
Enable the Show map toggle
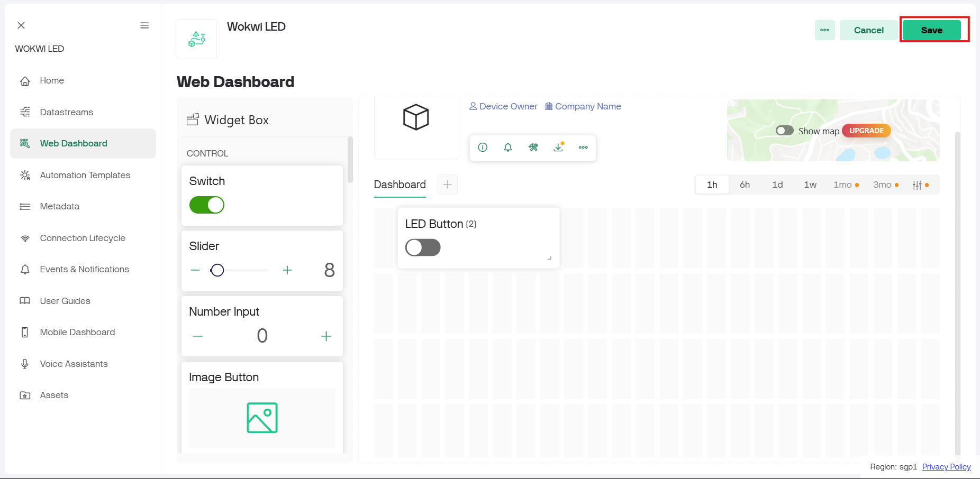coord(784,131)
